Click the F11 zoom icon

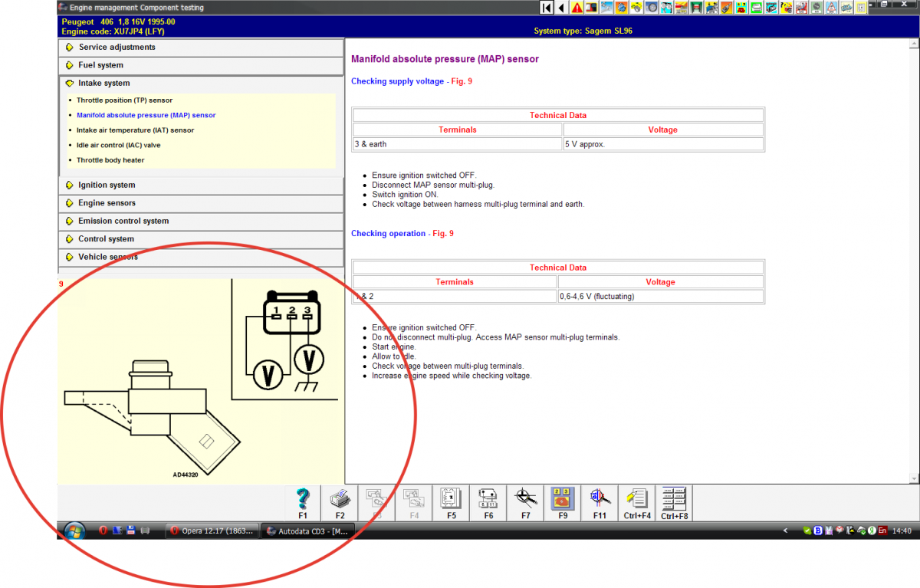[599, 499]
